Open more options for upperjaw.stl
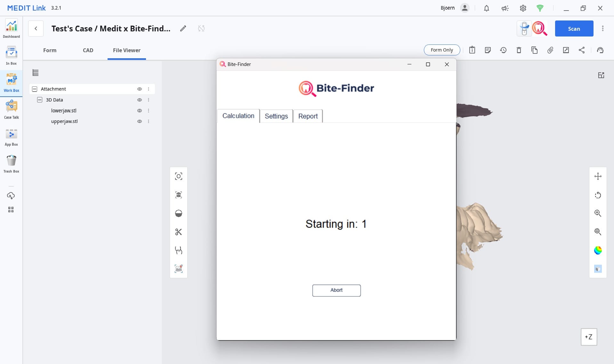 (149, 121)
